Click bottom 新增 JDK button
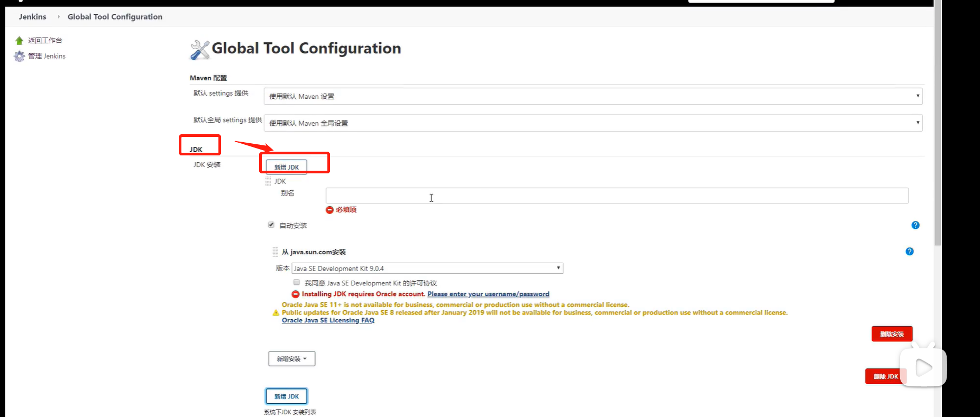The image size is (980, 417). (287, 396)
